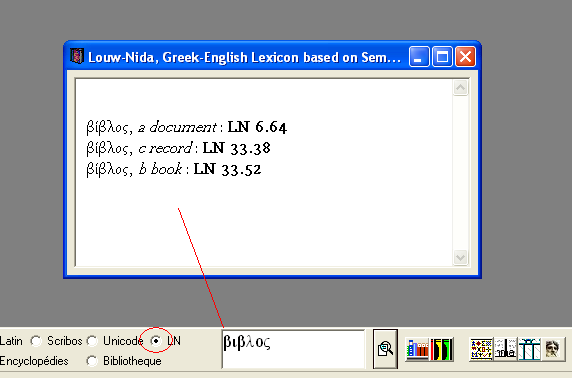572x378 pixels.
Task: Select the Bibliotheque radio button
Action: pos(92,361)
